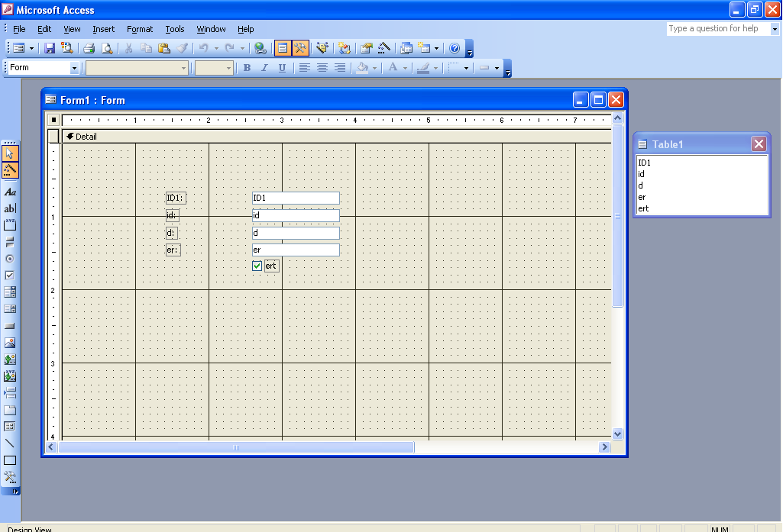Pick the Option Group tool
Screen dimensions: 783x532
pyautogui.click(x=10, y=225)
